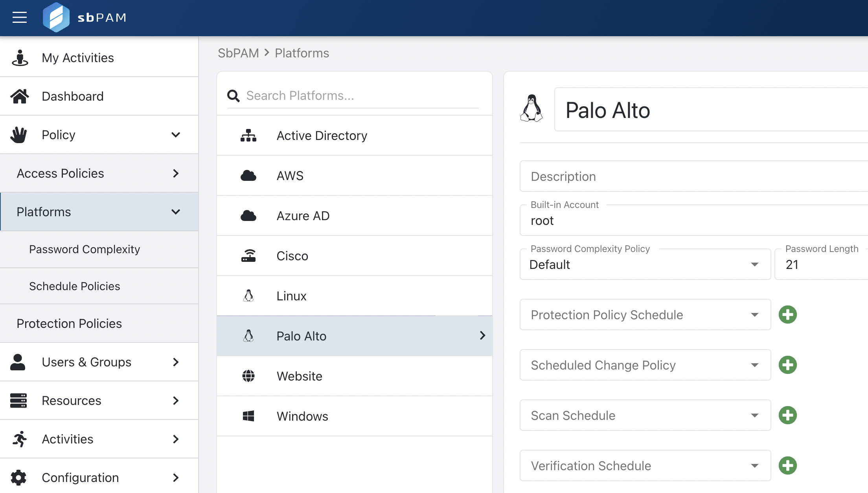Screen dimensions: 868x493
Task: Click plus icon beside Verification Schedule
Action: [787, 465]
